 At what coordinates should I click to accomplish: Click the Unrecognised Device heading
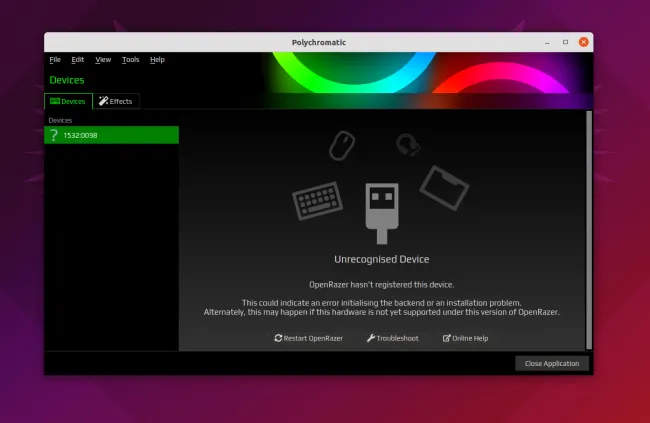tap(382, 259)
